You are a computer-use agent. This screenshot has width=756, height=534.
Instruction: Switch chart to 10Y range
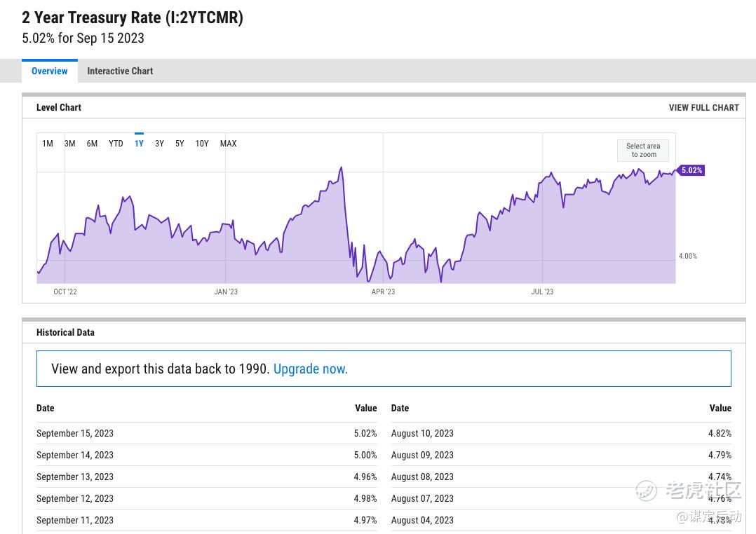[202, 144]
